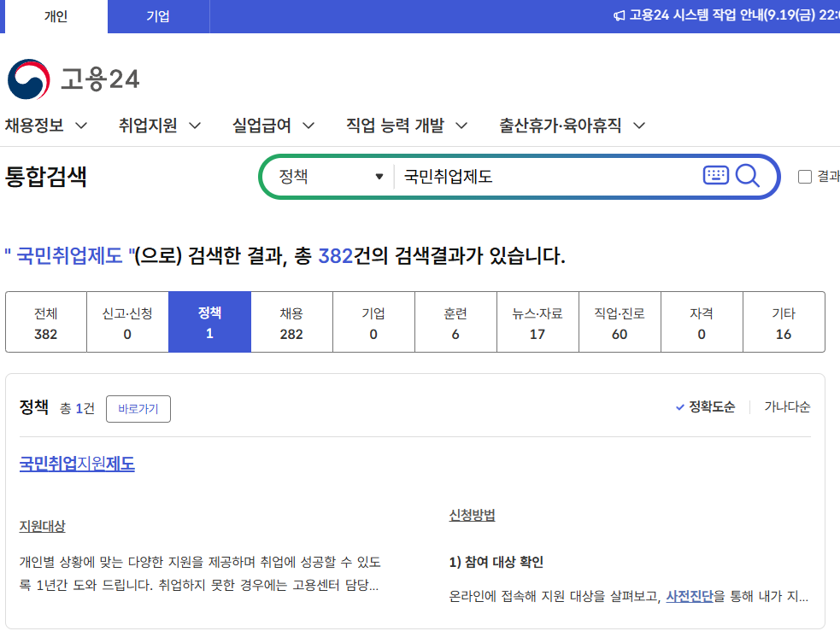Screen dimensions: 840x631
Task: Expand the 실업급여 menu
Action: click(x=273, y=126)
